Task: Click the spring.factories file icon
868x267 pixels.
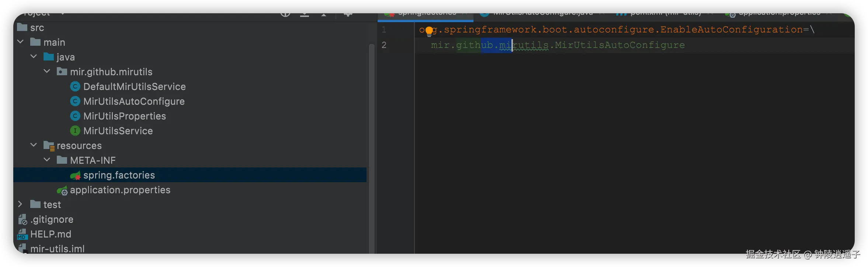Action: 76,176
